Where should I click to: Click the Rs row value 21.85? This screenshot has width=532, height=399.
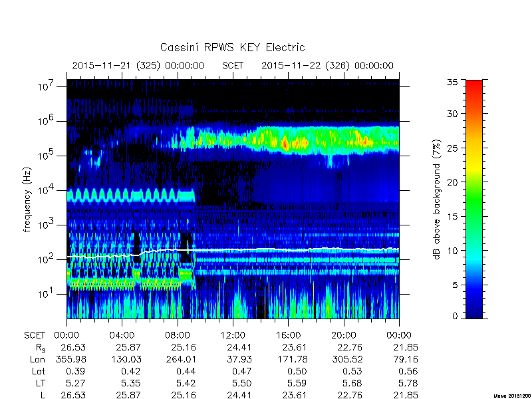[x=405, y=347]
